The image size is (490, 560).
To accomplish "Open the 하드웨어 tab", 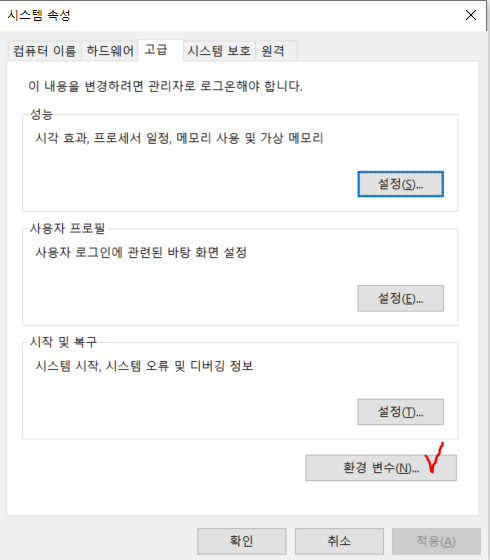I will (110, 51).
